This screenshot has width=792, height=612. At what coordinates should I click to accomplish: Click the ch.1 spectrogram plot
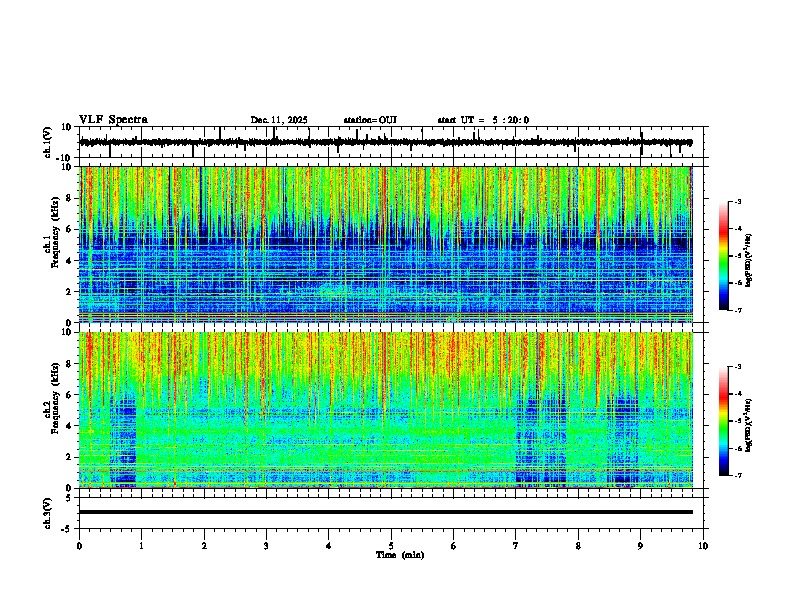point(386,244)
